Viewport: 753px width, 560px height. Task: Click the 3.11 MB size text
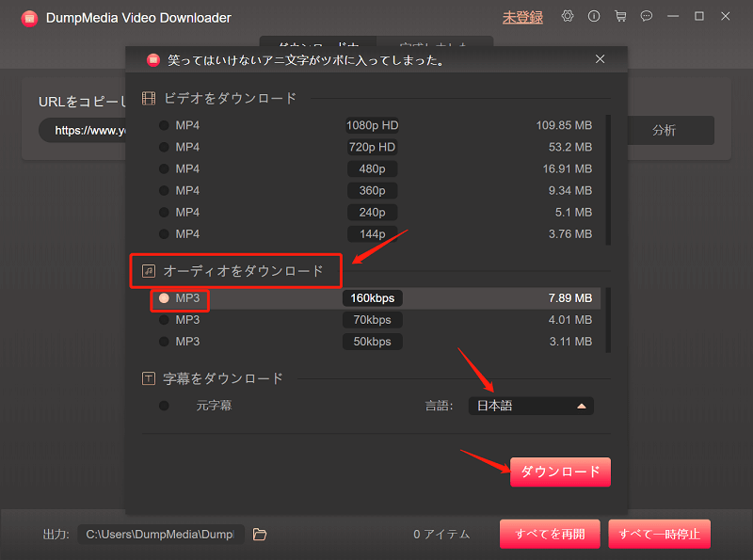coord(570,342)
